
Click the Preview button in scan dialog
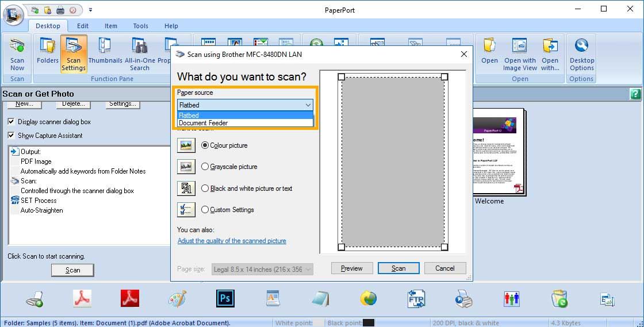tap(352, 268)
